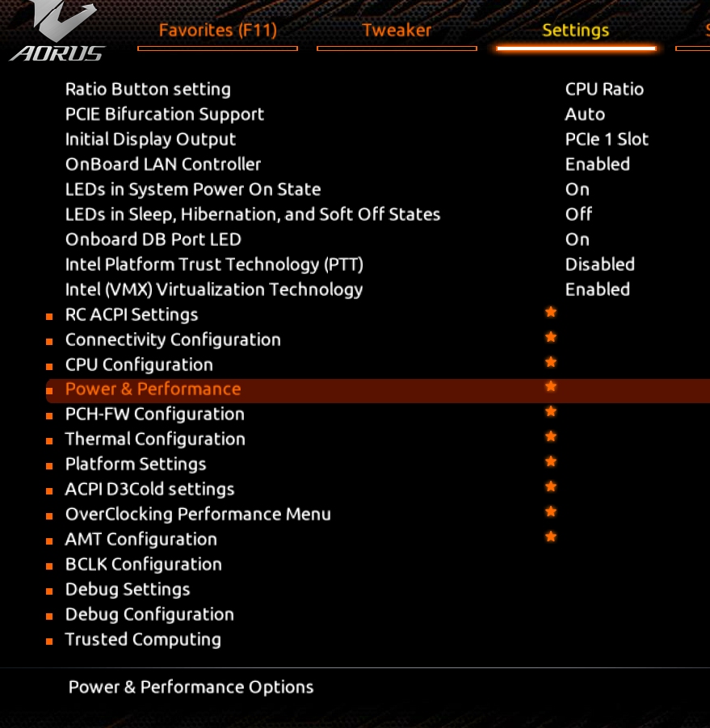This screenshot has height=728, width=710.
Task: Open the Debug Settings submenu
Action: pyautogui.click(x=128, y=590)
